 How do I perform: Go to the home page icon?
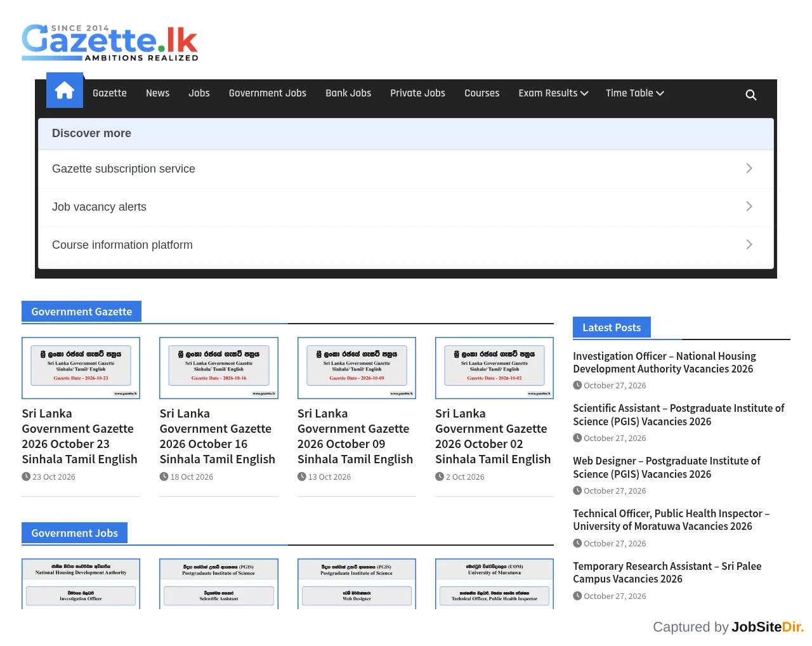pyautogui.click(x=65, y=91)
